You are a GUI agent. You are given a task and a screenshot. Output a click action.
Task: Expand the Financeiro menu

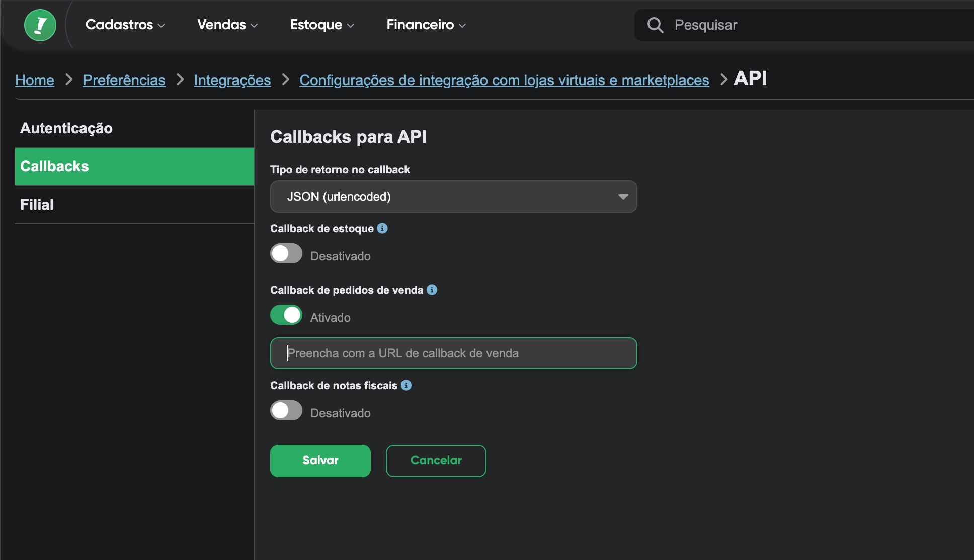pos(426,25)
